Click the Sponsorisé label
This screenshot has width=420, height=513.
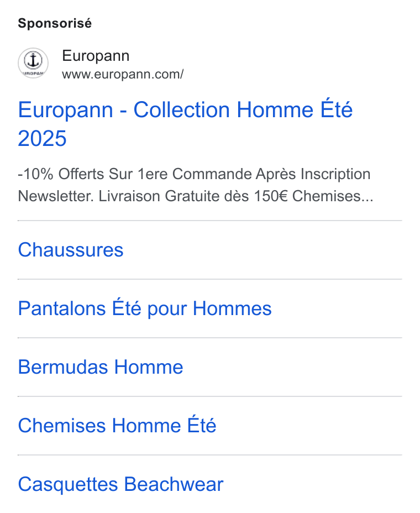pyautogui.click(x=55, y=23)
